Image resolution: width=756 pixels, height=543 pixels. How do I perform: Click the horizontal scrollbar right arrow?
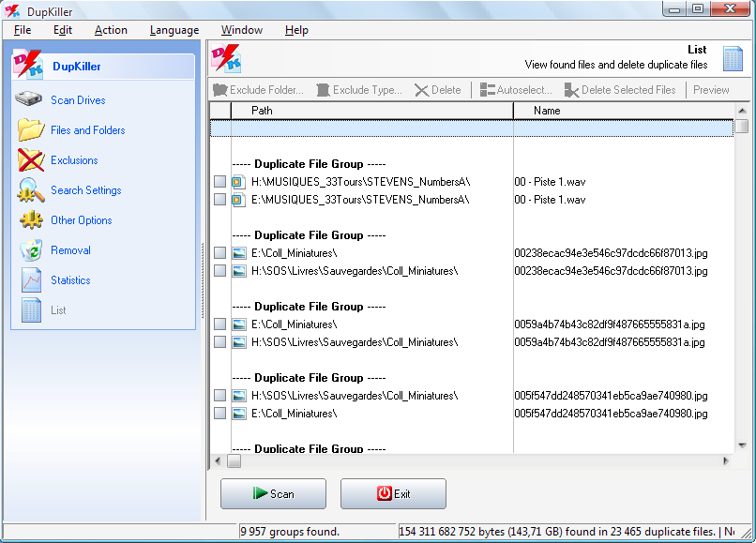tap(726, 461)
